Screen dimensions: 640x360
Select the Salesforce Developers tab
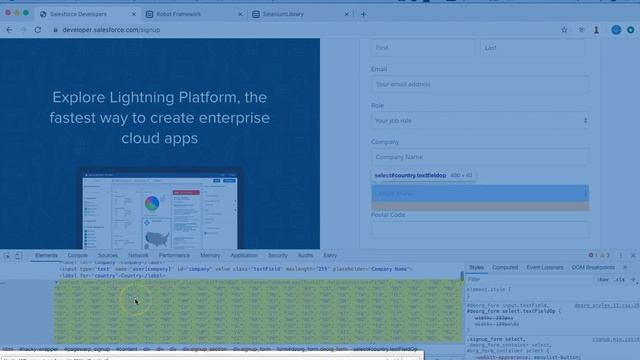click(x=78, y=14)
